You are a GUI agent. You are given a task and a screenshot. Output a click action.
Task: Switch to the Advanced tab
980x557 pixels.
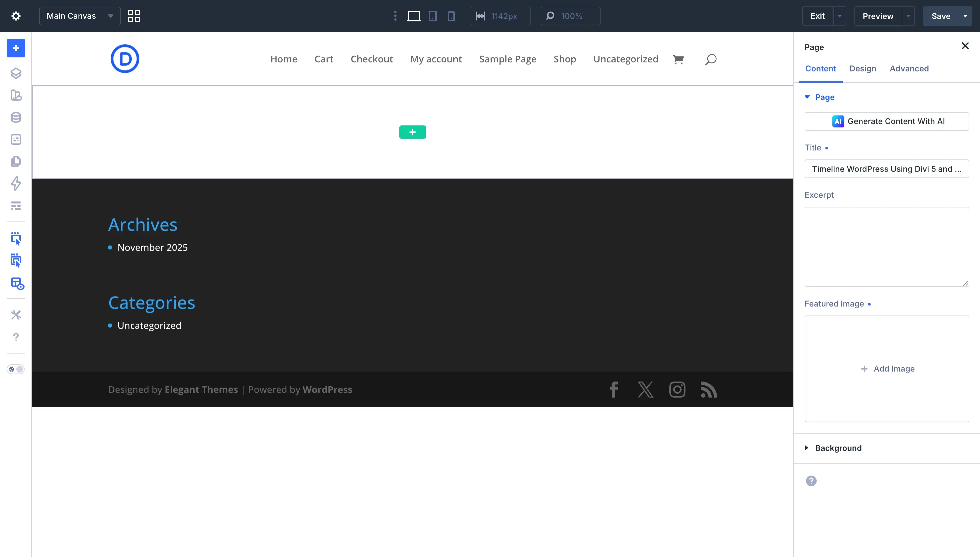pos(909,69)
